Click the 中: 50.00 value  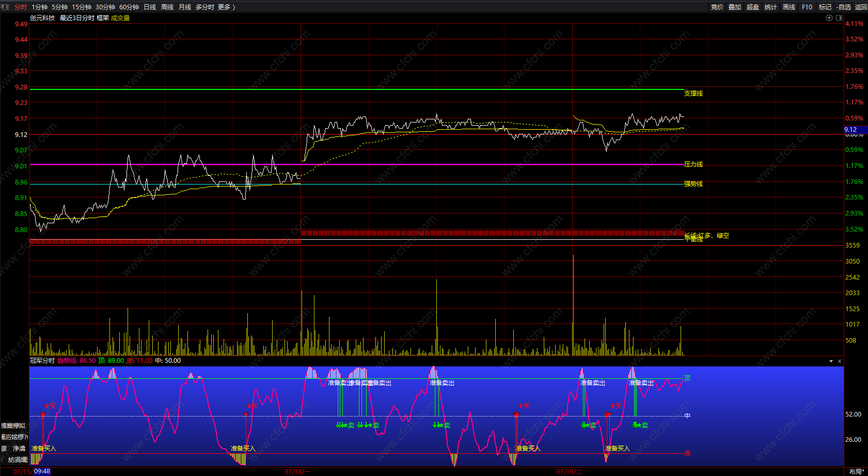pos(168,361)
